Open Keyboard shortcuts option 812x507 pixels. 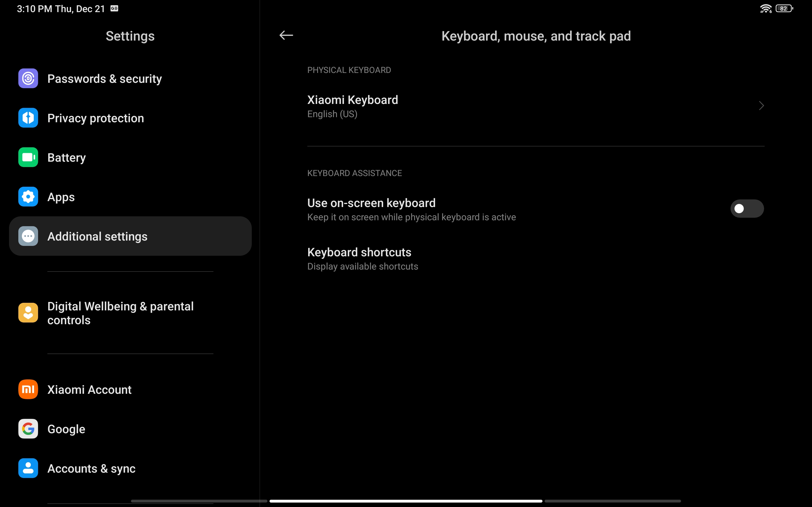tap(536, 259)
